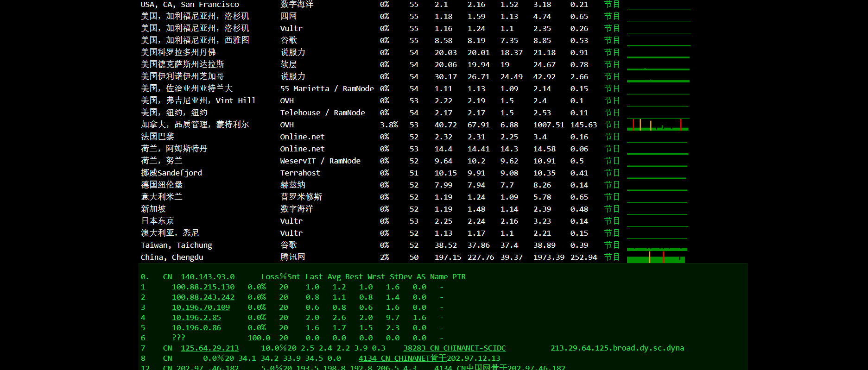Screen dimensions: 868x370
Task: Click the latency graph for the Montreal OVH row
Action: (658, 125)
